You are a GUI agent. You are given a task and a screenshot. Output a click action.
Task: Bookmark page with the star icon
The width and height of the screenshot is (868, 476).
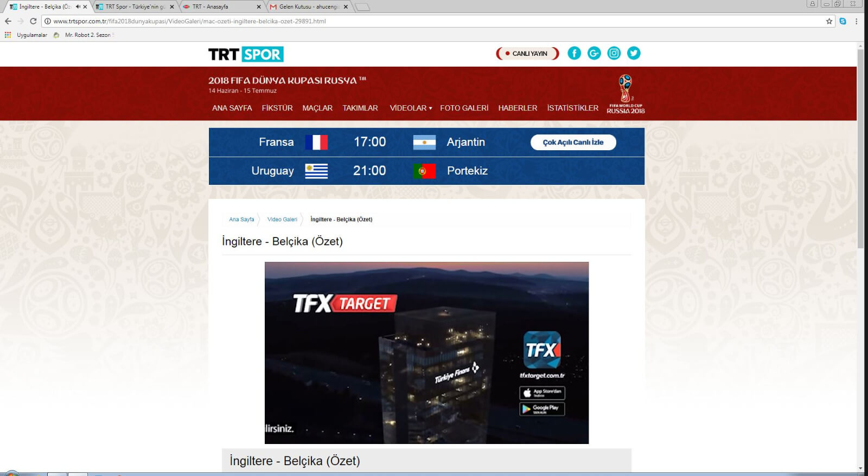(829, 21)
